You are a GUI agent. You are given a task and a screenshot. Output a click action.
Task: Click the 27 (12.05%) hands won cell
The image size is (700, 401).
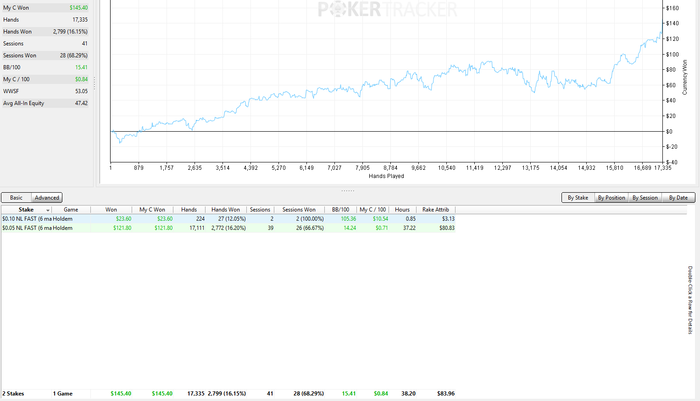click(x=232, y=219)
